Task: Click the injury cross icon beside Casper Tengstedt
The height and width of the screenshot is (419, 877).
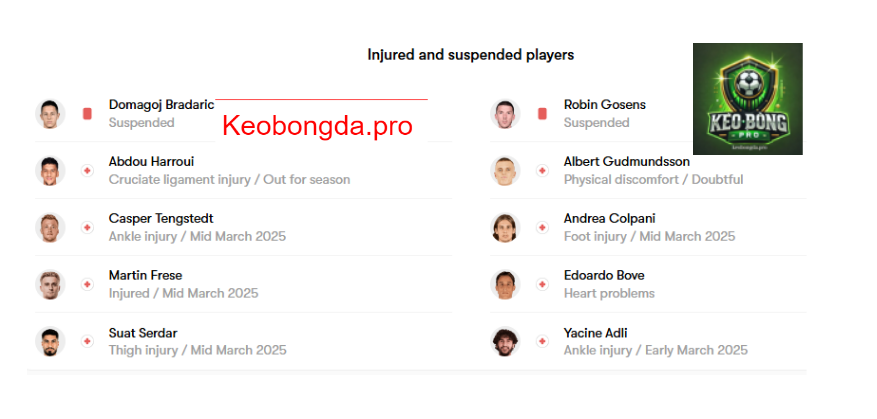Action: coord(87,228)
